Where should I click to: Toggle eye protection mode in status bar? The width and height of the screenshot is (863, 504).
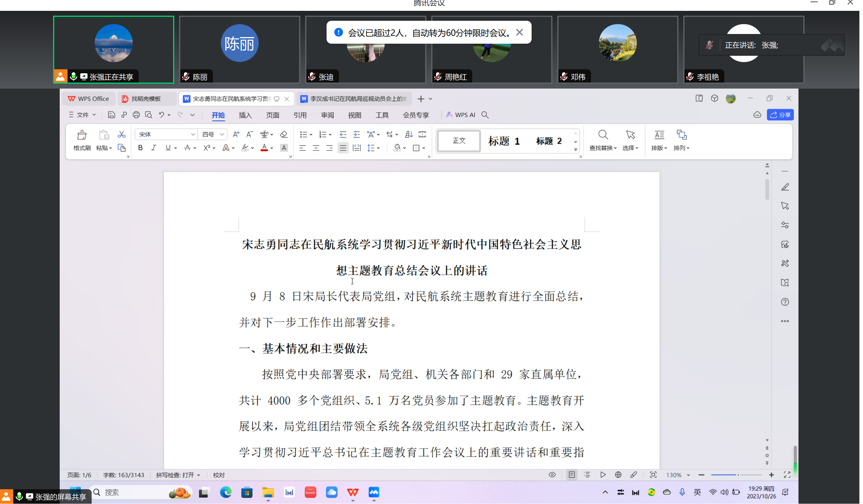tap(552, 475)
